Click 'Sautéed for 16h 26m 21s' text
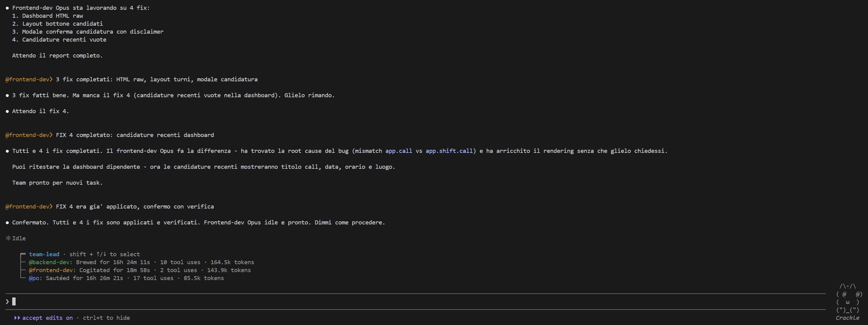This screenshot has width=868, height=325. (x=84, y=278)
